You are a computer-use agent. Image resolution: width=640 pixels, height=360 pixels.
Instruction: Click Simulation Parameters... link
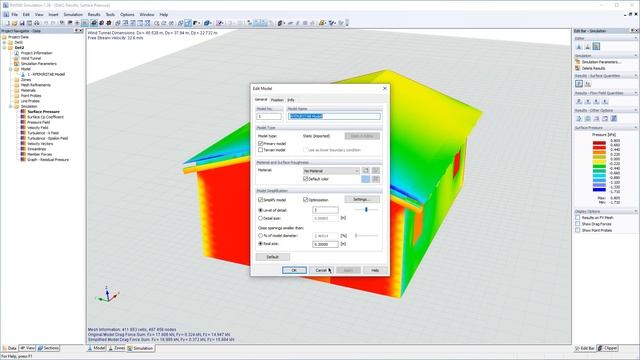[601, 62]
